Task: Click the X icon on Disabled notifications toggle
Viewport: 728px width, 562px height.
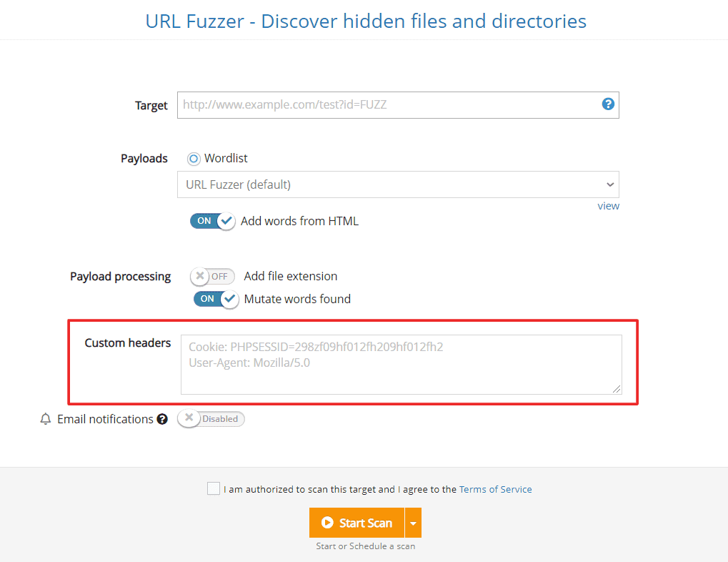Action: [189, 418]
